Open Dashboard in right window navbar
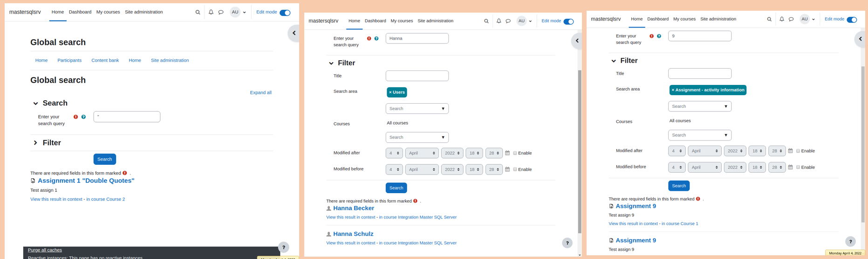This screenshot has width=868, height=259. click(658, 19)
